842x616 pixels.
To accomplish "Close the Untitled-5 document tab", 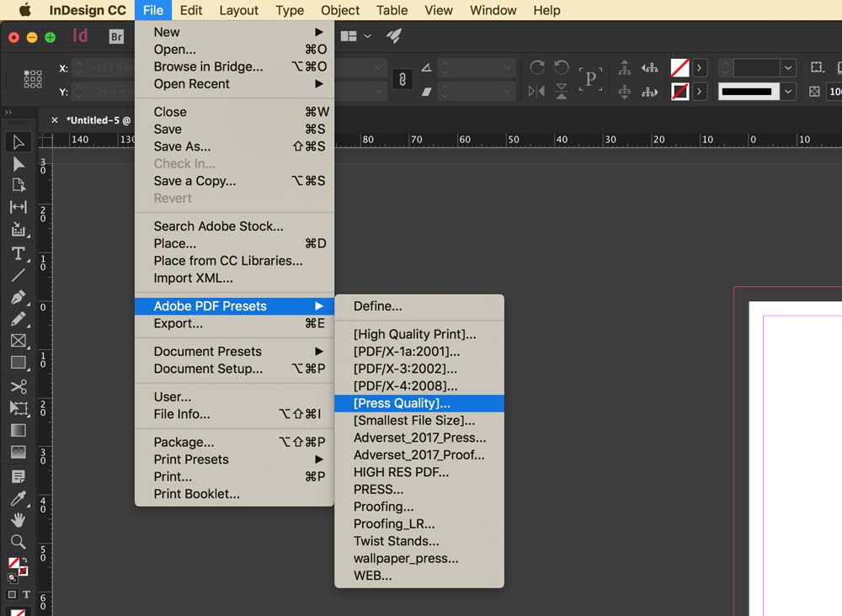I will point(54,120).
